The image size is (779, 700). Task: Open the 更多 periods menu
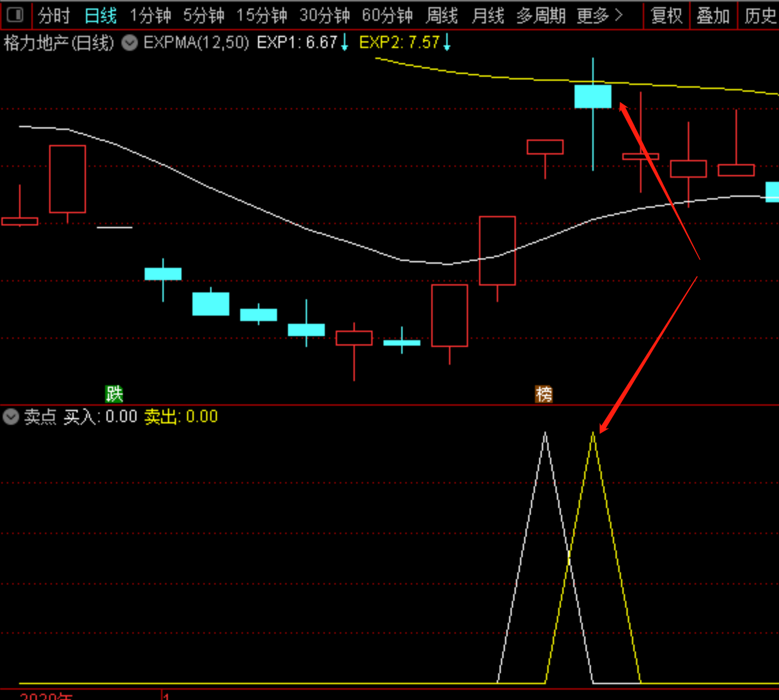coord(599,15)
